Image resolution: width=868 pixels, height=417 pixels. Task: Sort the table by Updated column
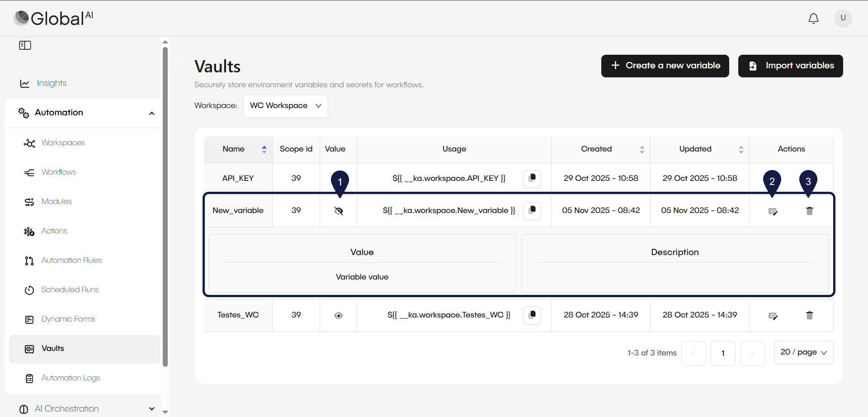(x=741, y=149)
